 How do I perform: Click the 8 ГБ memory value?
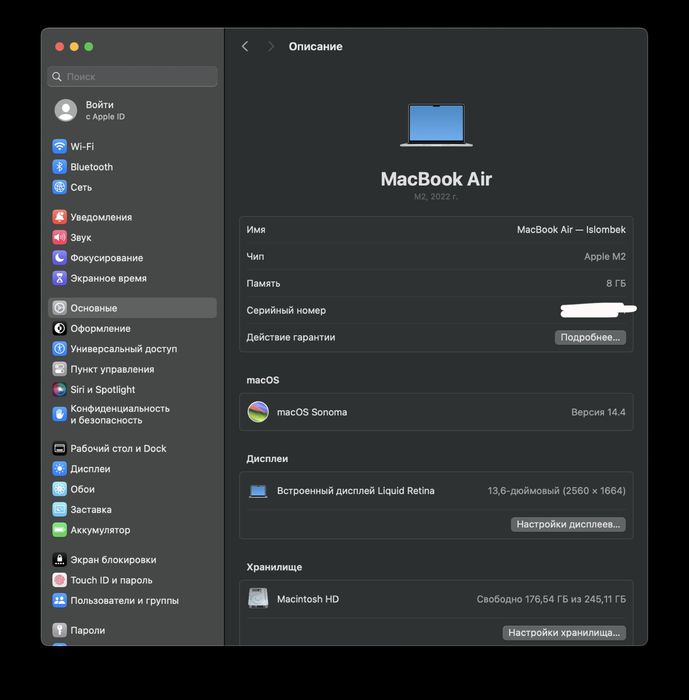(x=616, y=283)
